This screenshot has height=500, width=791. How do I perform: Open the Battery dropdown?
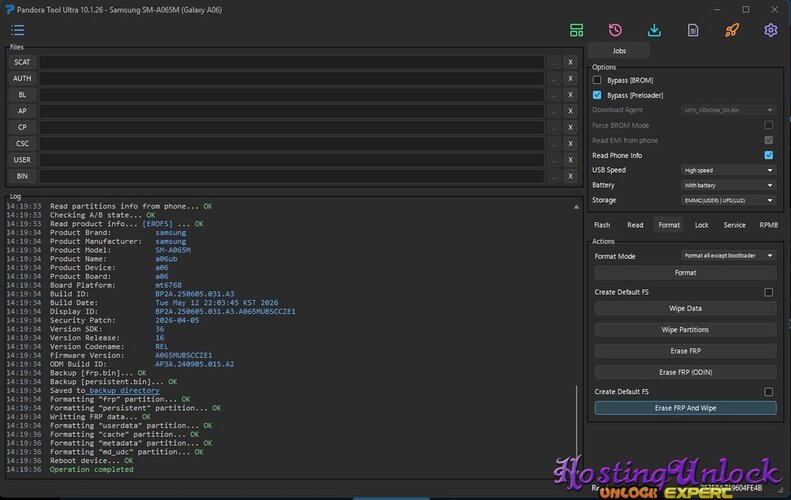[x=728, y=185]
